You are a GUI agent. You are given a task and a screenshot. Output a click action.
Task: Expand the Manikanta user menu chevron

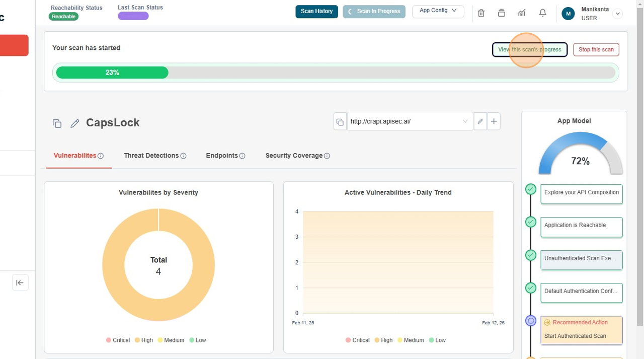coord(617,14)
